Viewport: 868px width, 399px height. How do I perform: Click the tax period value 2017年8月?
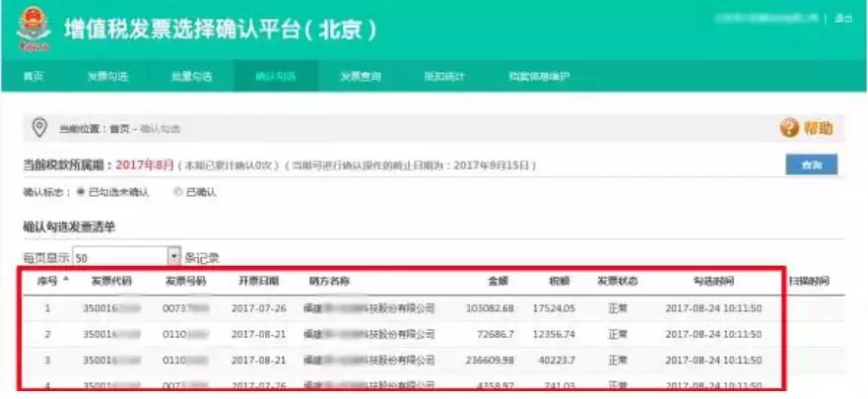pos(145,165)
